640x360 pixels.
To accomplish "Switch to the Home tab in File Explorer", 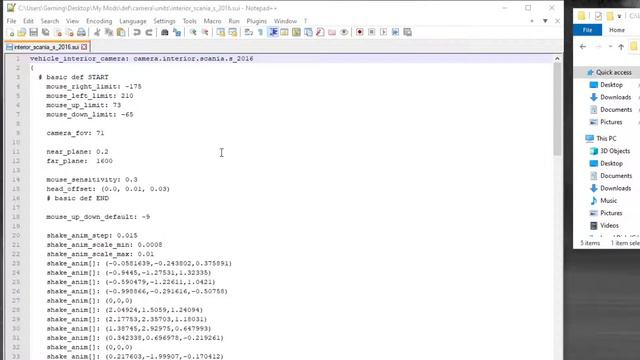I will click(x=617, y=30).
